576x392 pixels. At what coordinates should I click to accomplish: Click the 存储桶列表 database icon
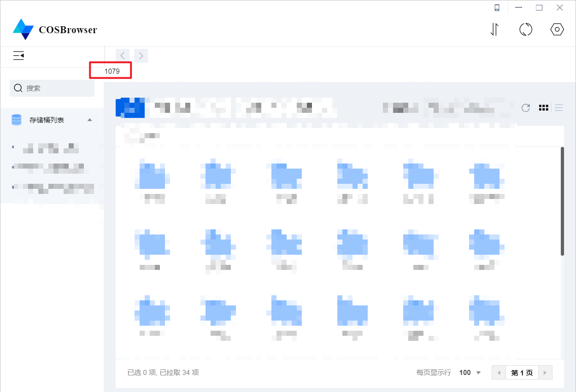(x=16, y=119)
